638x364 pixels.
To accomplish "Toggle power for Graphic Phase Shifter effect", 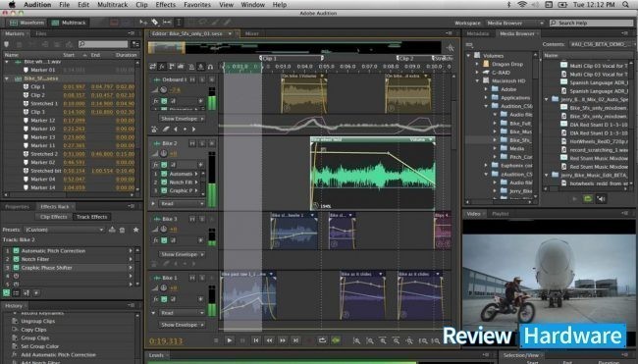I will pos(17,268).
